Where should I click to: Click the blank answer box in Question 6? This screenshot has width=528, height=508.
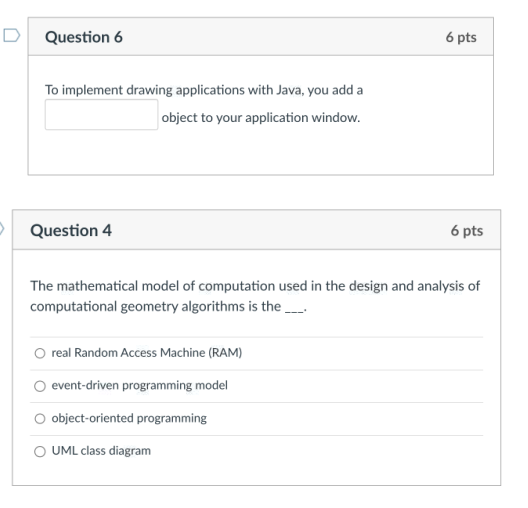coord(101,114)
